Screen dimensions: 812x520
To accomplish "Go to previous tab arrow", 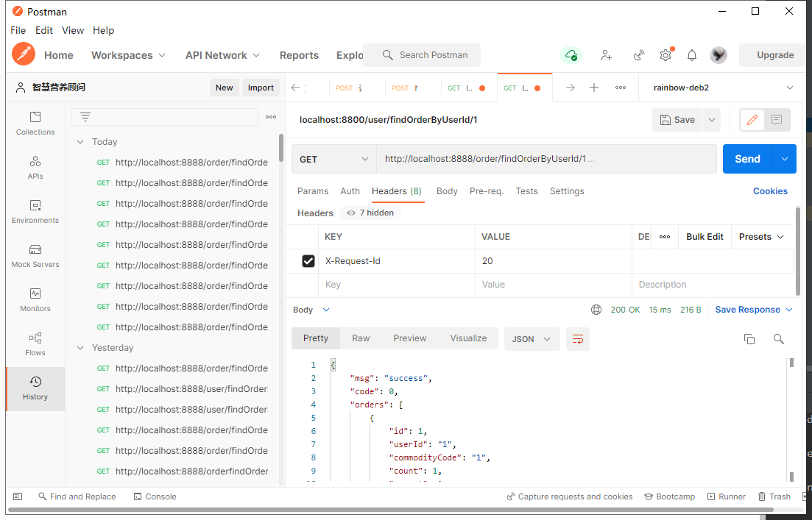I will [296, 88].
